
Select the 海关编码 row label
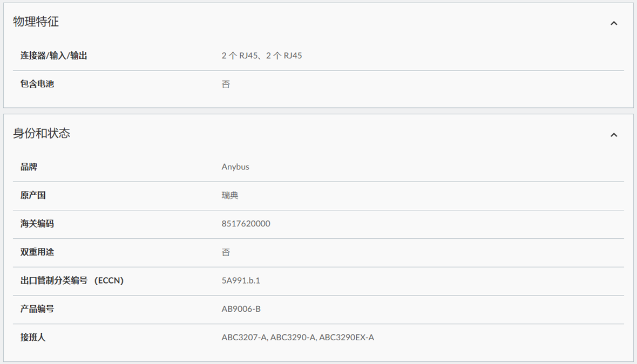click(x=37, y=224)
